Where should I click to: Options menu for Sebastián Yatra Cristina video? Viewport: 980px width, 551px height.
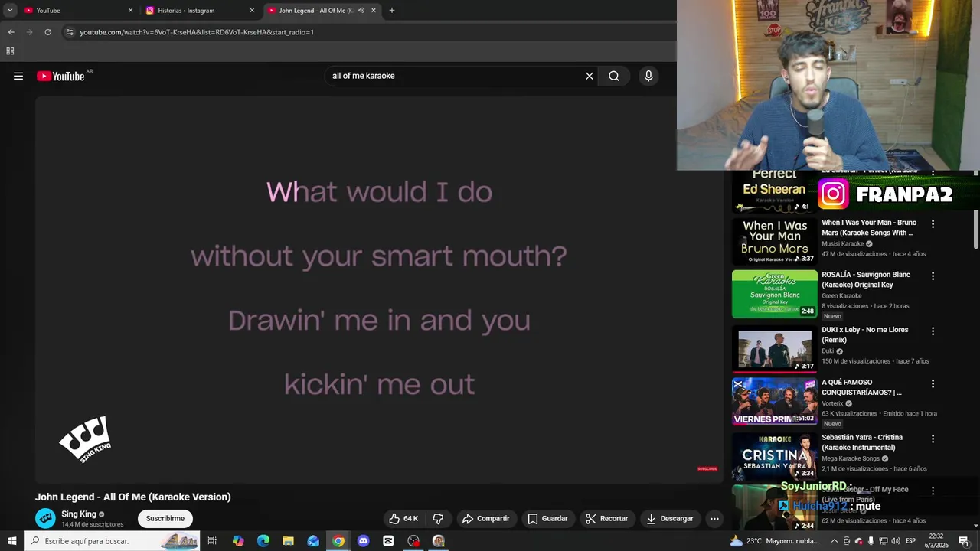pyautogui.click(x=933, y=439)
